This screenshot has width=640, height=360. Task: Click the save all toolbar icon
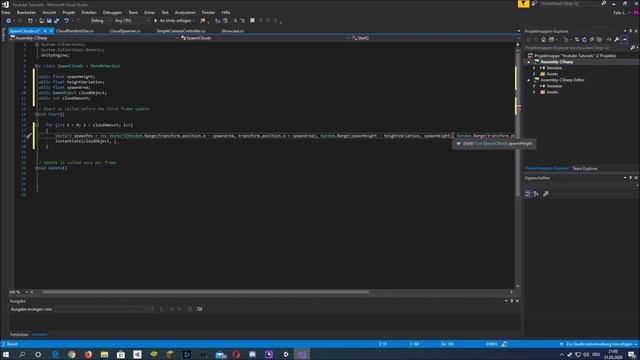pos(56,21)
